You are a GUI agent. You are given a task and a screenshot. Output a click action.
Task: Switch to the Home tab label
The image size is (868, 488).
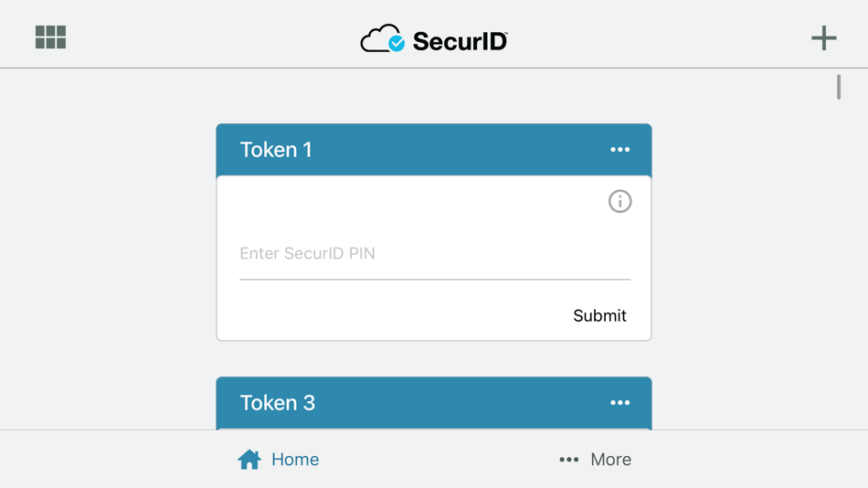click(x=295, y=460)
